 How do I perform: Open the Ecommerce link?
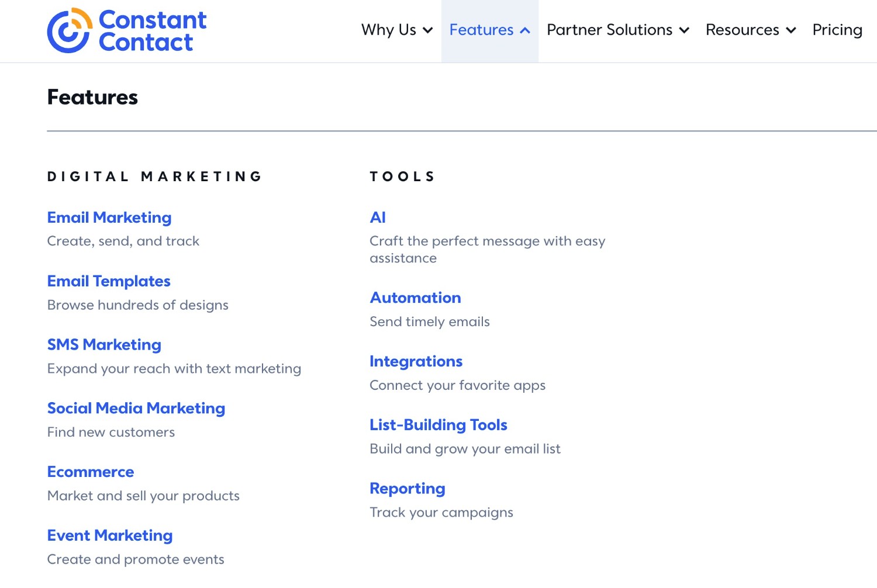pos(91,472)
